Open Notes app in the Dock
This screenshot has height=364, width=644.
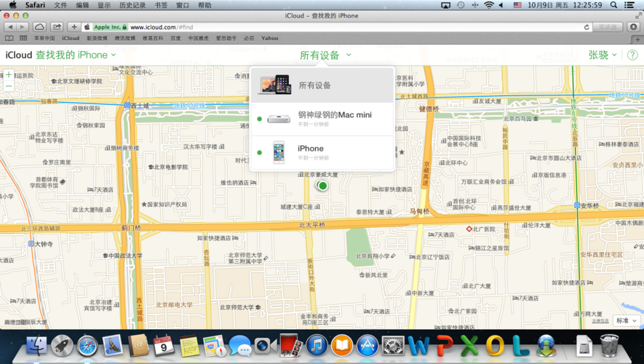coord(189,346)
